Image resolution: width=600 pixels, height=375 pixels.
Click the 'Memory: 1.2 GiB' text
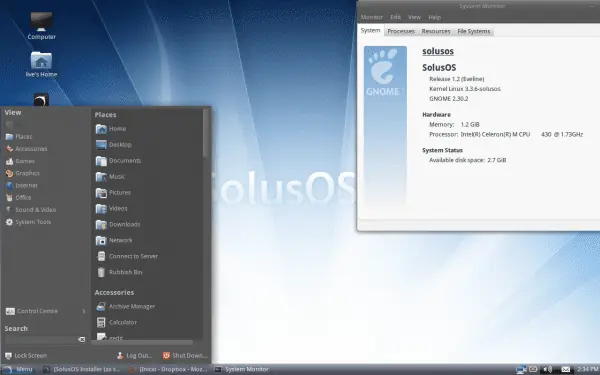(454, 124)
